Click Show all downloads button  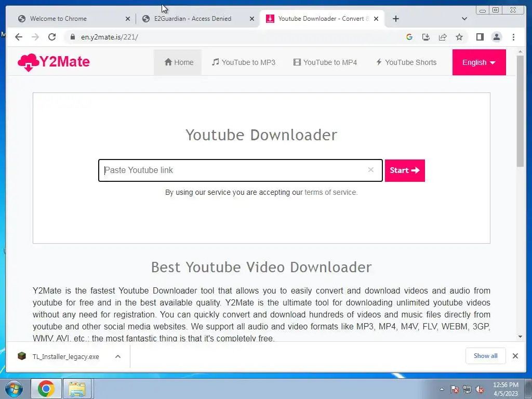[x=486, y=356]
